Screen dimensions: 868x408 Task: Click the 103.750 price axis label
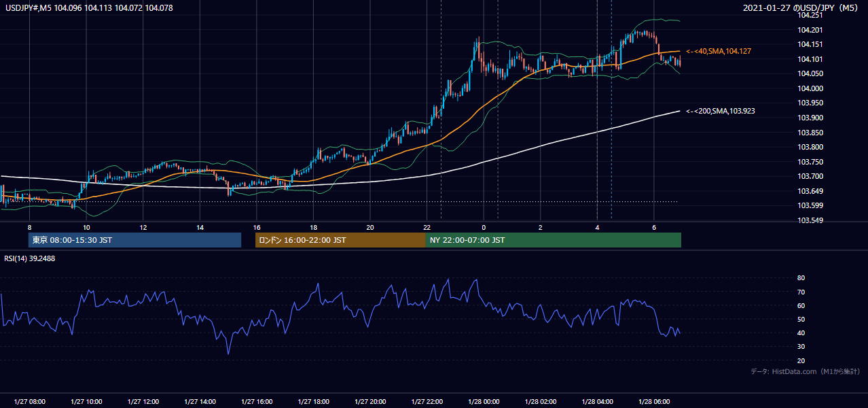[810, 162]
